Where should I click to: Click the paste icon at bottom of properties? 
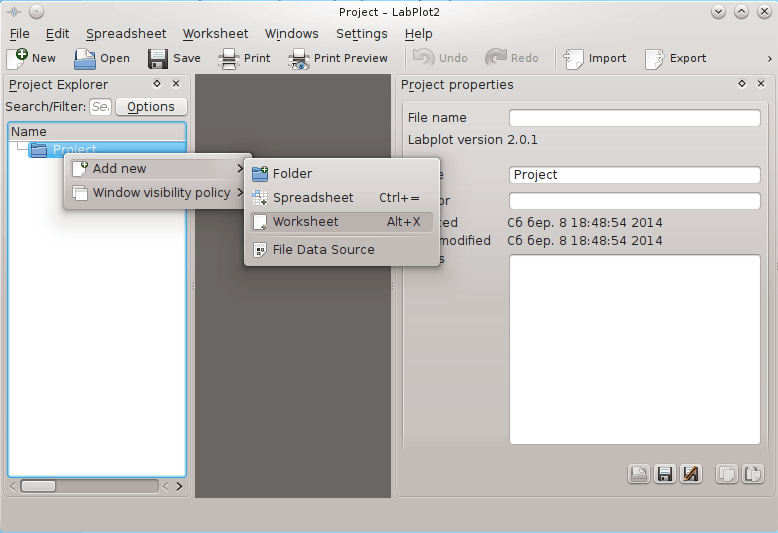click(752, 474)
